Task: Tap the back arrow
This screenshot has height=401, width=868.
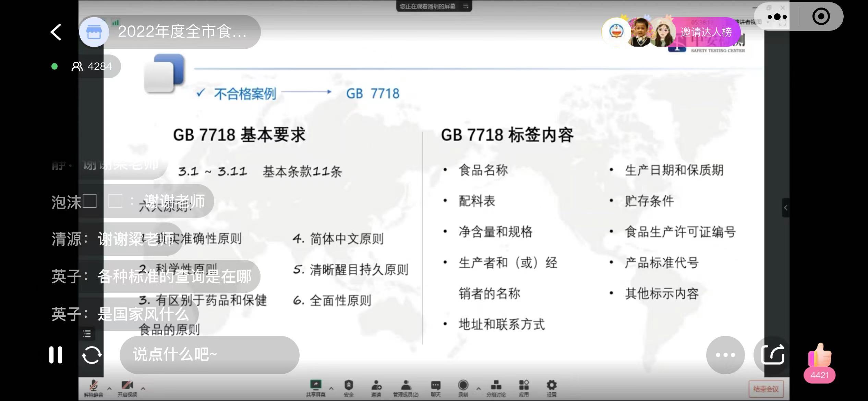Action: tap(56, 32)
